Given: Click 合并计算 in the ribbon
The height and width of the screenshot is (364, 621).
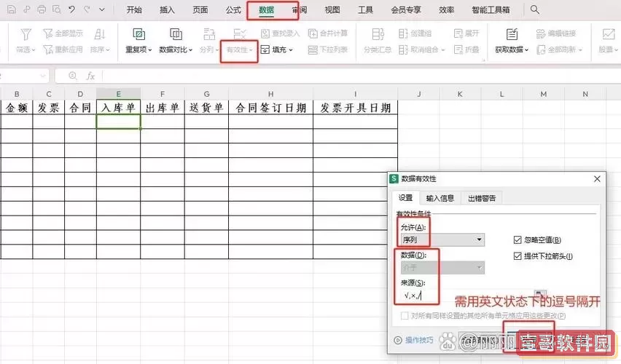Looking at the screenshot, I should 328,33.
